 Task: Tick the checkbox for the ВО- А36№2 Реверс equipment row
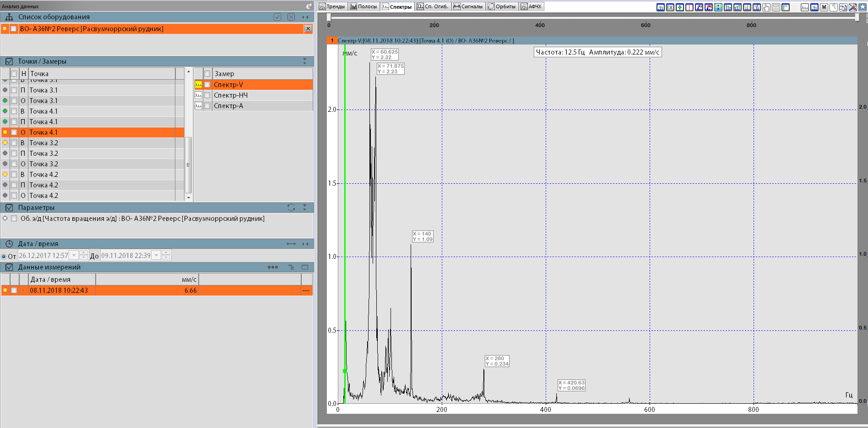14,29
